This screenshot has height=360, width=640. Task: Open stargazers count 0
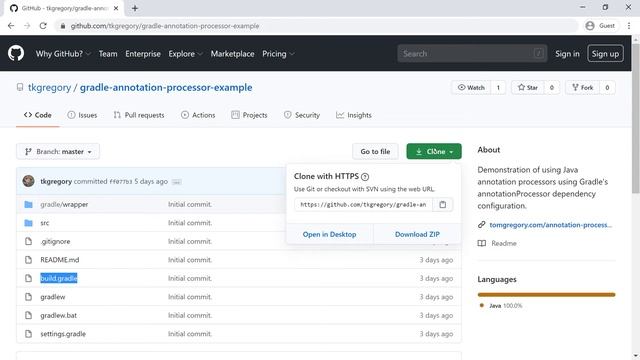tap(551, 87)
